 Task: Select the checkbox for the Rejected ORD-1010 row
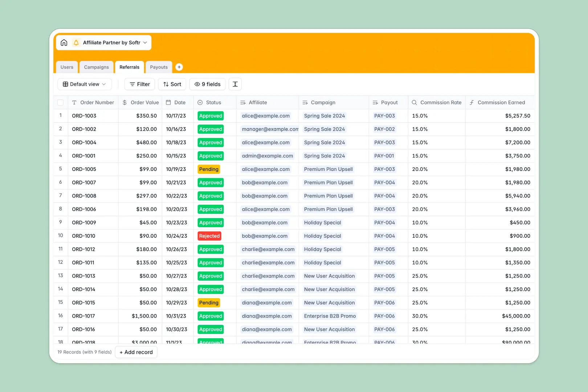tap(60, 236)
